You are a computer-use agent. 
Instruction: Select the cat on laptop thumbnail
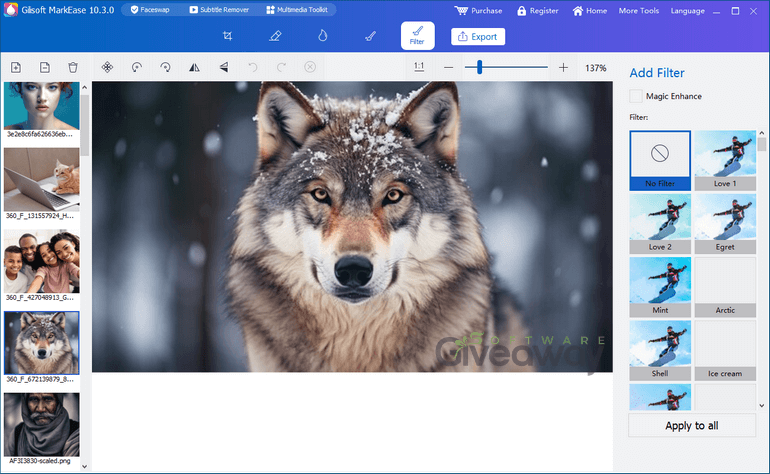tap(42, 179)
